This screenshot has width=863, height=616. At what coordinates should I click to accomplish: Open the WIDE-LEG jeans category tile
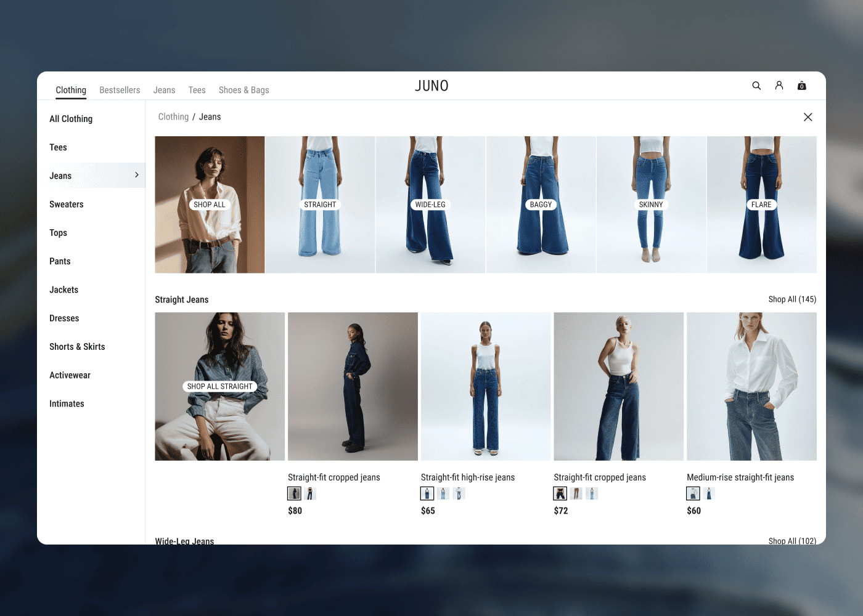pyautogui.click(x=430, y=205)
